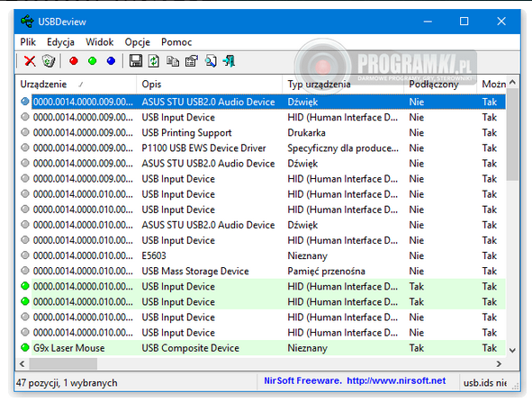This screenshot has width=532, height=402.
Task: Sort by the Urządzenie column header
Action: (x=76, y=84)
